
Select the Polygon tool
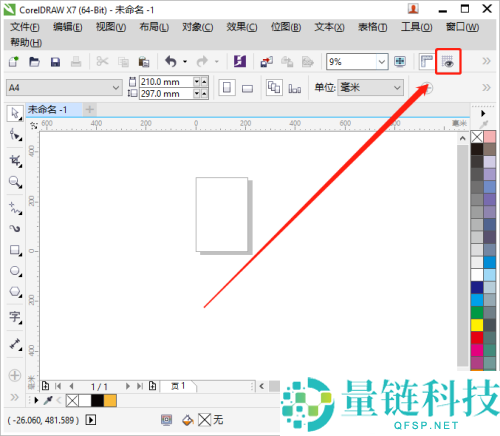point(15,292)
